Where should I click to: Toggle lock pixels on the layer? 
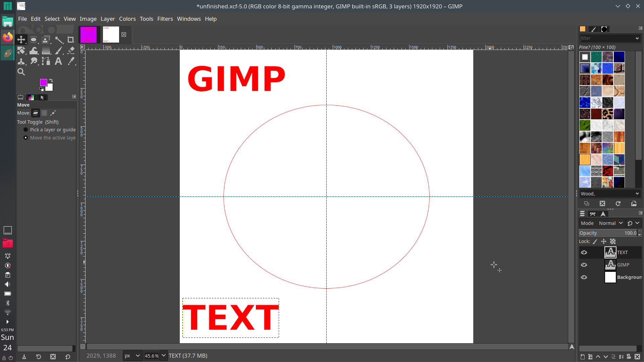[595, 241]
